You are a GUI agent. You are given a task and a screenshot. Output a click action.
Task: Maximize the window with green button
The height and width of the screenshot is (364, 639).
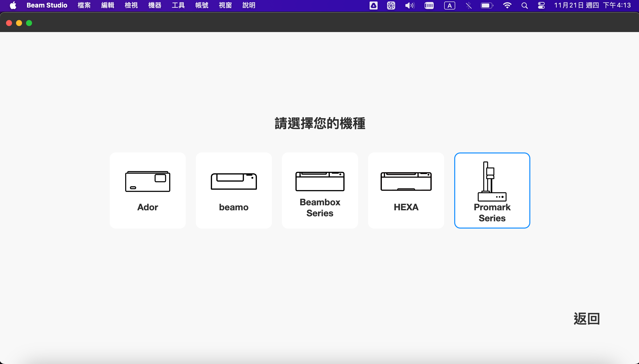[29, 23]
